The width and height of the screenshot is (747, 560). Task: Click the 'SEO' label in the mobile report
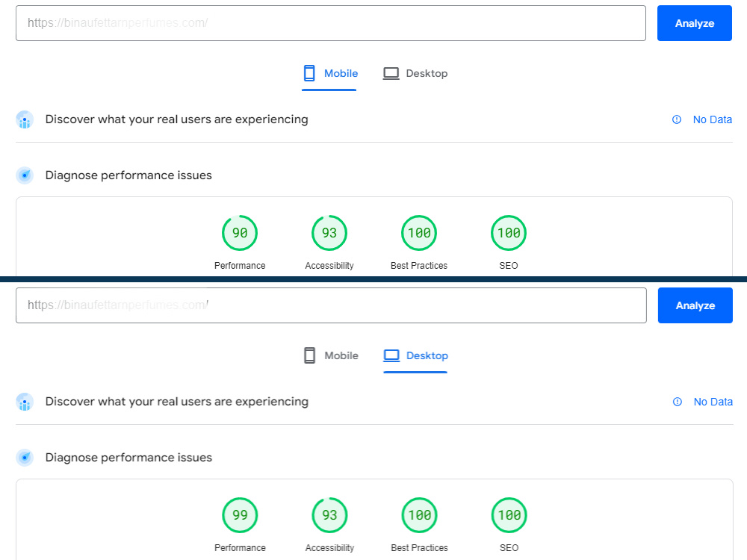pos(508,266)
